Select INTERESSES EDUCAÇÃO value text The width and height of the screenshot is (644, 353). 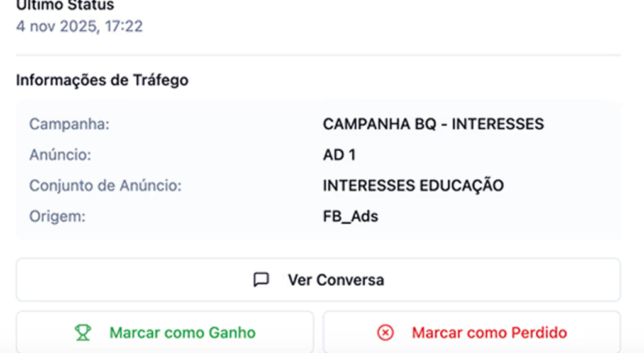click(x=413, y=186)
